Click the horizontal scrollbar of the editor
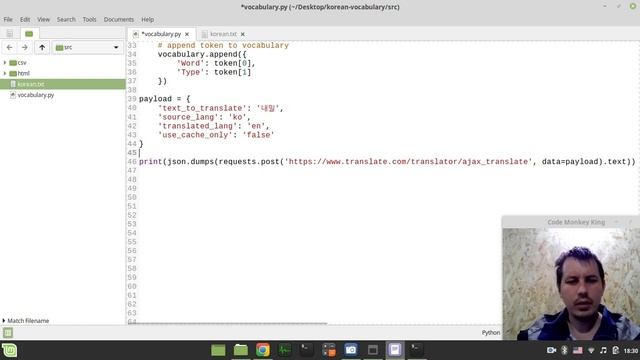Viewport: 640px width, 360px height. click(227, 323)
